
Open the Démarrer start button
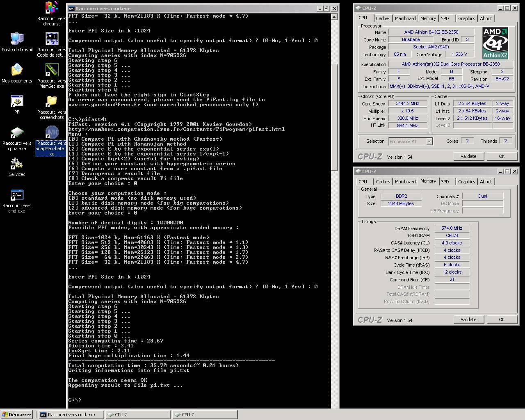(x=17, y=415)
